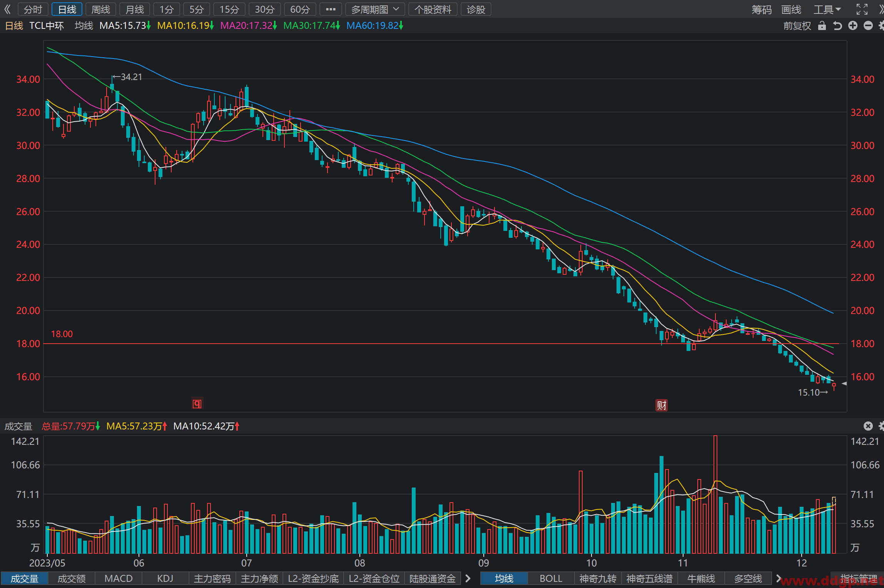Expand the 工具 tools menu
Screen dimensions: 884x588
(x=827, y=9)
